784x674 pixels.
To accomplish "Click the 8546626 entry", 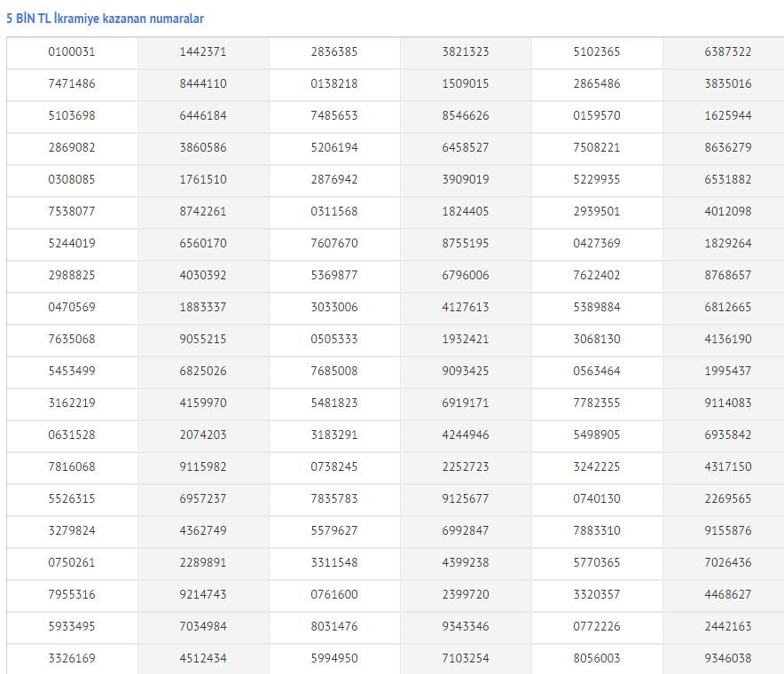I will 466,115.
